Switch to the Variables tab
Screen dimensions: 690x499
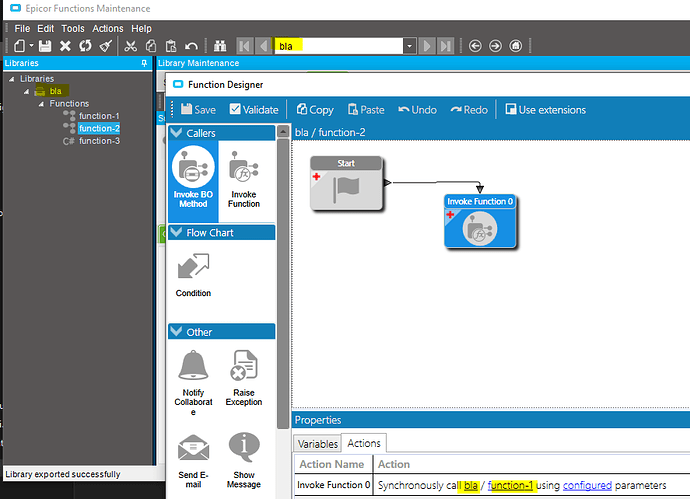318,443
